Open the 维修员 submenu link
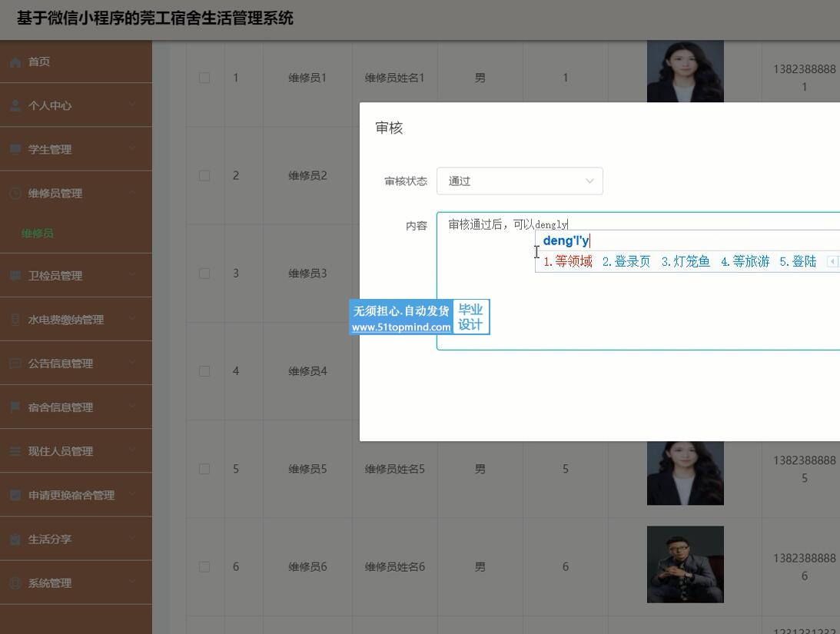This screenshot has height=634, width=840. pos(37,233)
